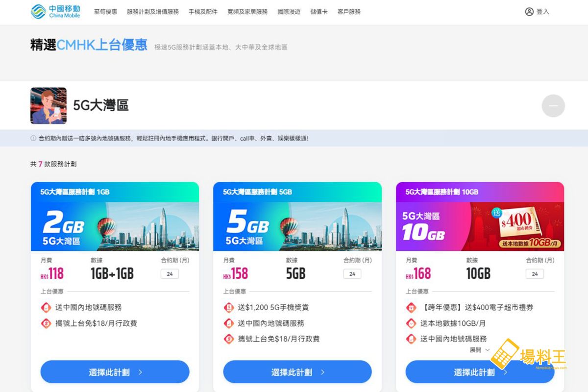Select 24-month contract in the 1GB plan

point(170,274)
